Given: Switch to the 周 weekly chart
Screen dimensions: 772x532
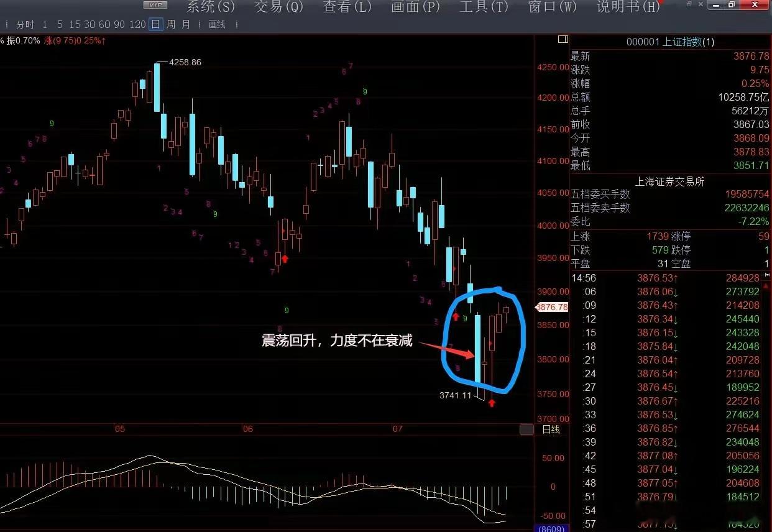Looking at the screenshot, I should tap(171, 25).
